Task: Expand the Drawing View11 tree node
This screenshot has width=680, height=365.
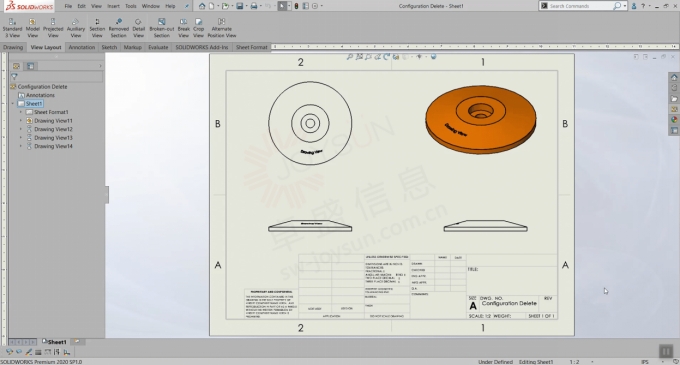Action: [20, 121]
